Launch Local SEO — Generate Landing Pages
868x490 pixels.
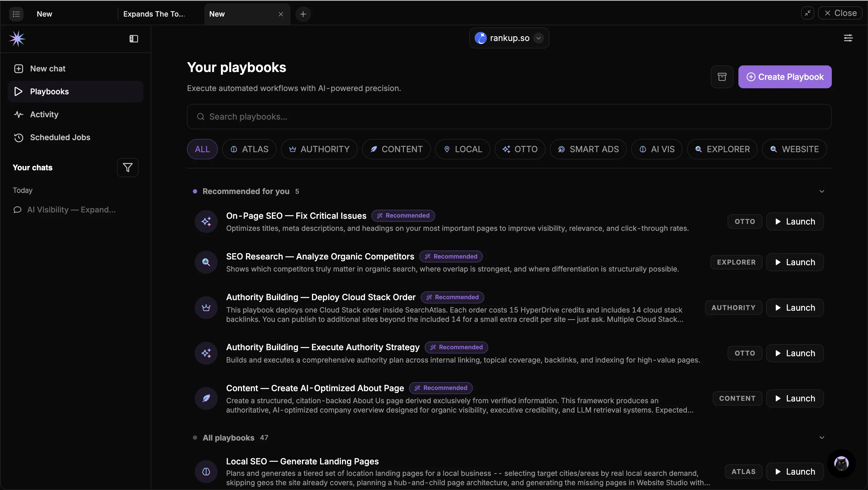point(795,471)
